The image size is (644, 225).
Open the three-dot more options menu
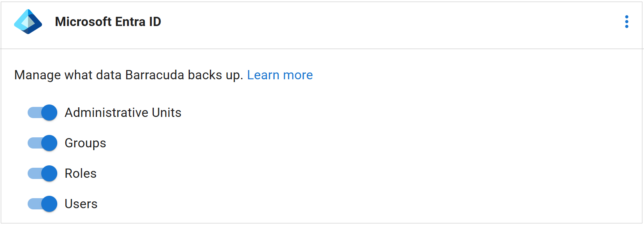[626, 22]
